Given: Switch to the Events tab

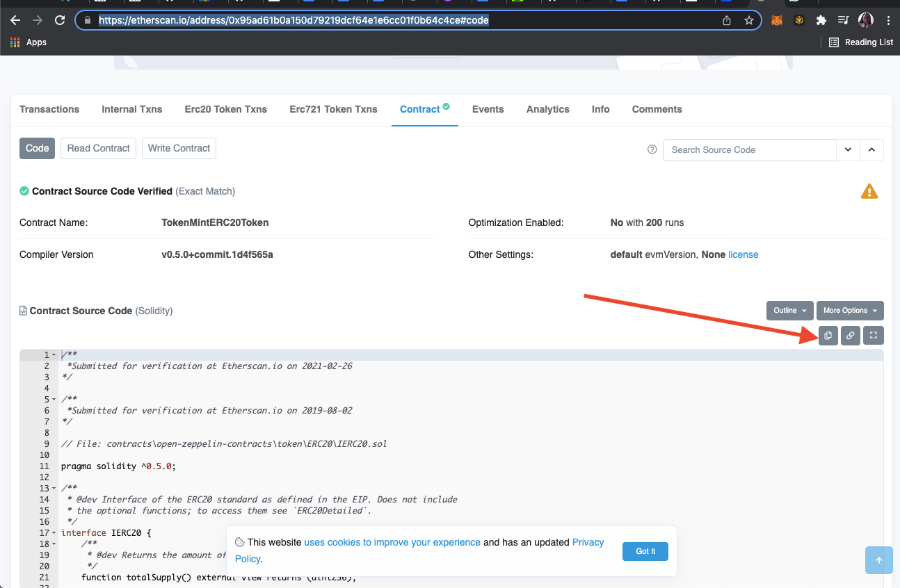Looking at the screenshot, I should click(488, 109).
